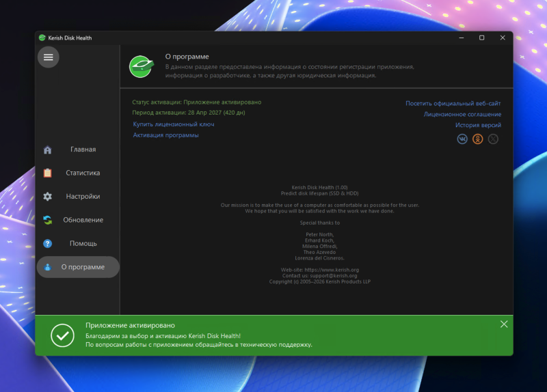547x392 pixels.
Task: Click the Купить лицензионный ключ link
Action: [174, 124]
